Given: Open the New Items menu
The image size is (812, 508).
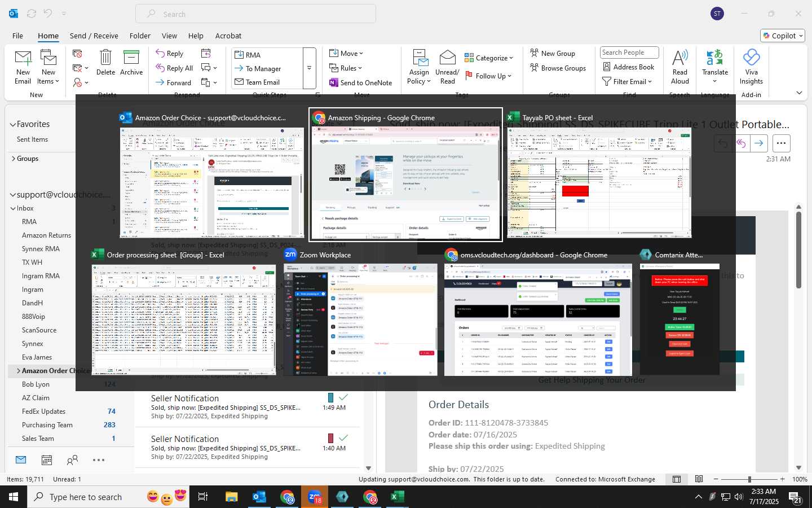Looking at the screenshot, I should pos(48,67).
